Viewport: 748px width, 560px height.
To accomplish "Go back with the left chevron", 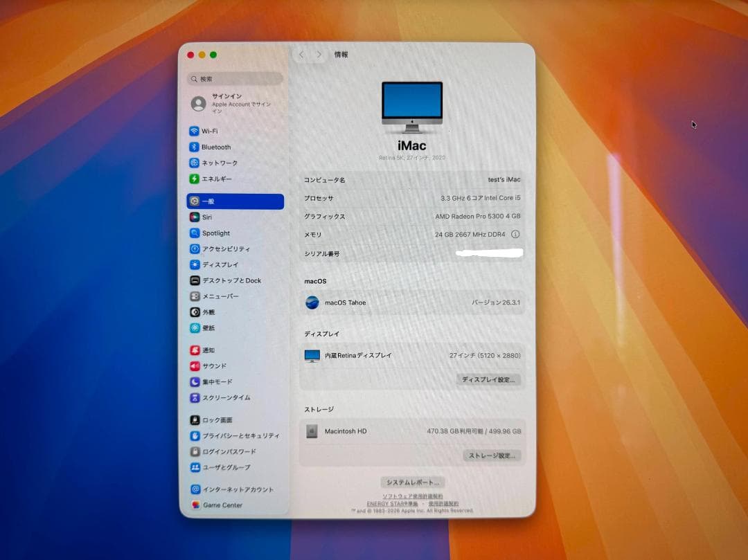I will [301, 55].
